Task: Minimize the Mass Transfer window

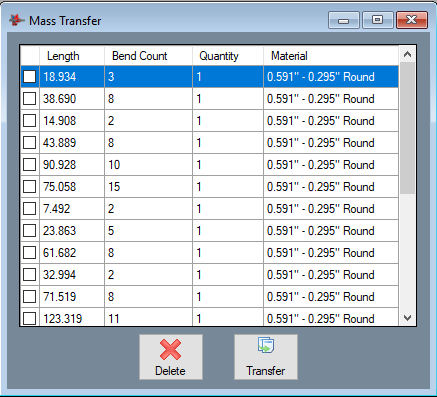Action: (x=344, y=20)
